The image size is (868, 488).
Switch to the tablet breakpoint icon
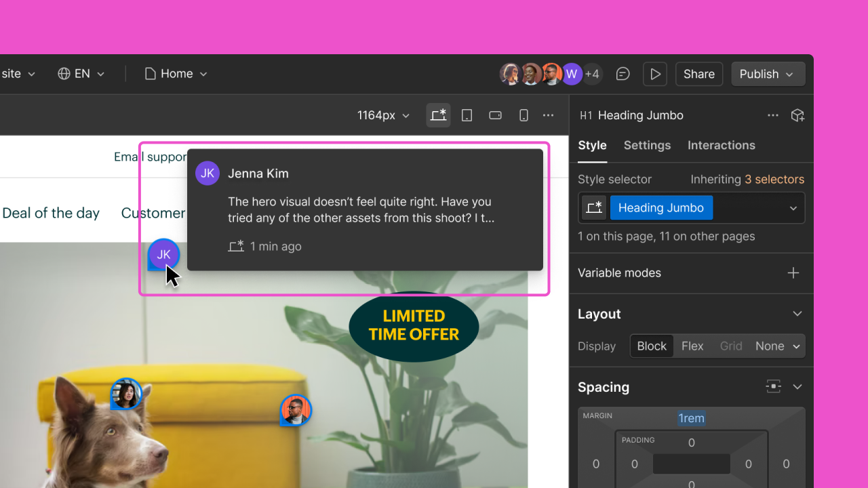pyautogui.click(x=467, y=115)
